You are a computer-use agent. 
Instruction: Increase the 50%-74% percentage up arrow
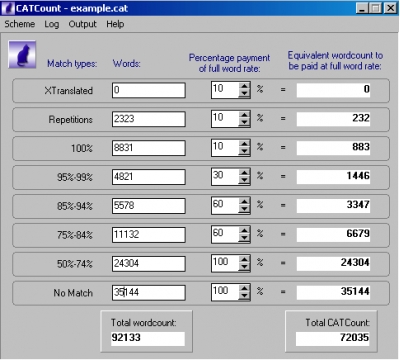pyautogui.click(x=244, y=259)
